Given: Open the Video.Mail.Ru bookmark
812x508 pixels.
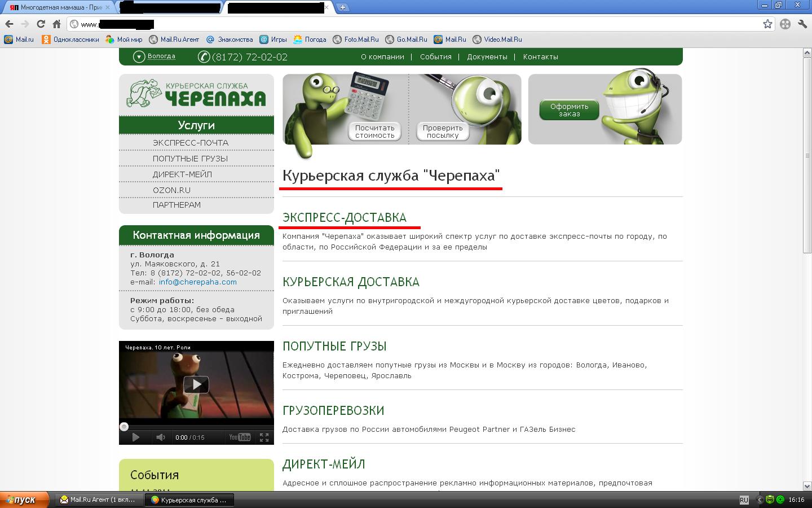Looking at the screenshot, I should coord(497,40).
